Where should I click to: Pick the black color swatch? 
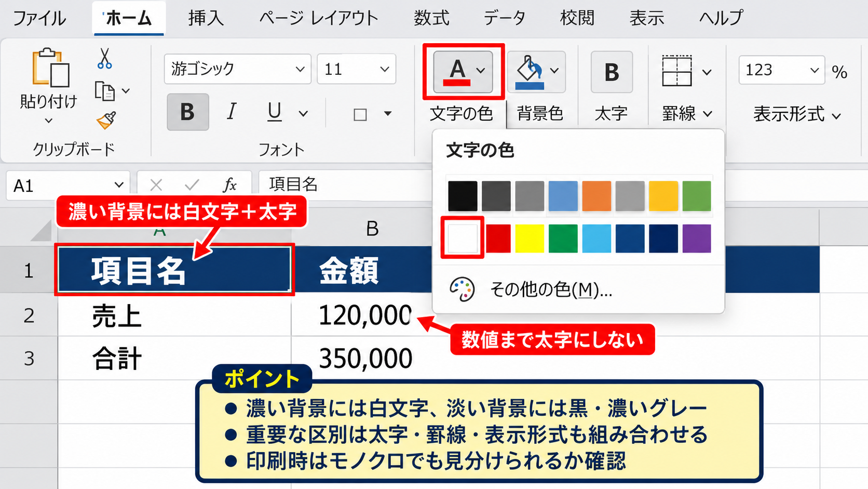tap(463, 196)
